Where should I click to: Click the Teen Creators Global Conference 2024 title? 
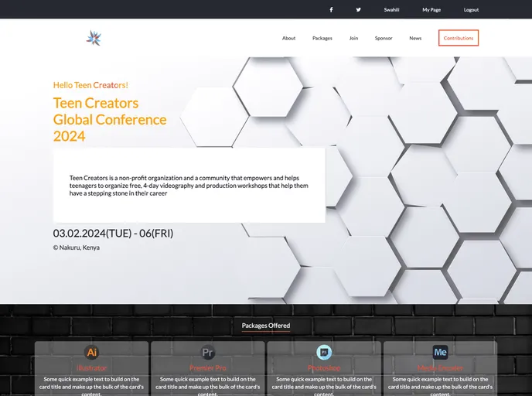110,119
